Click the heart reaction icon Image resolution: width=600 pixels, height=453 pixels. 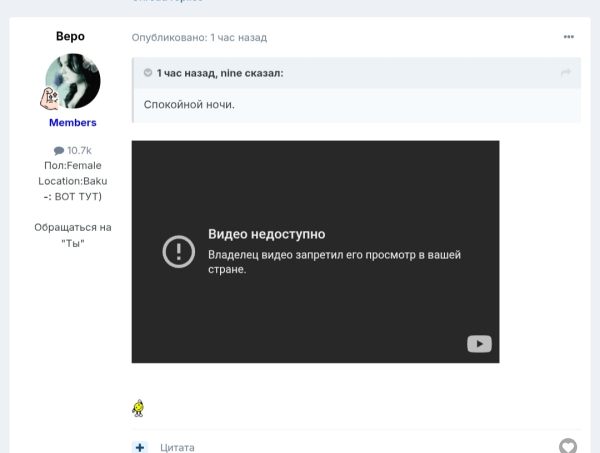pos(567,446)
